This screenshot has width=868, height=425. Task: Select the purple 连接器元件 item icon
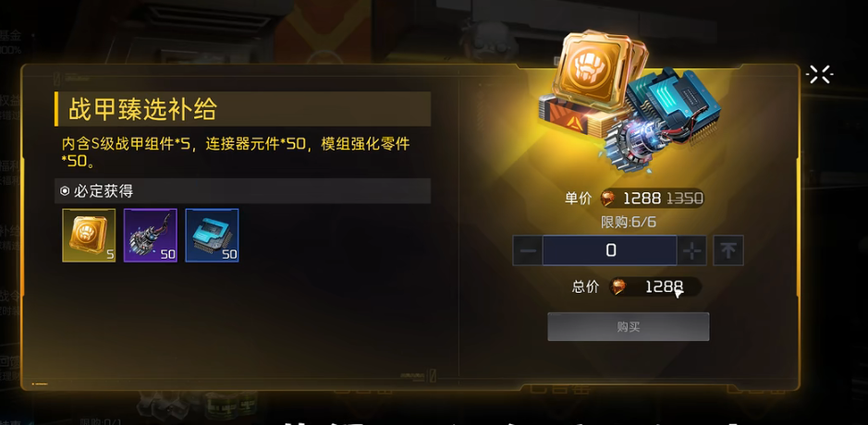(151, 236)
